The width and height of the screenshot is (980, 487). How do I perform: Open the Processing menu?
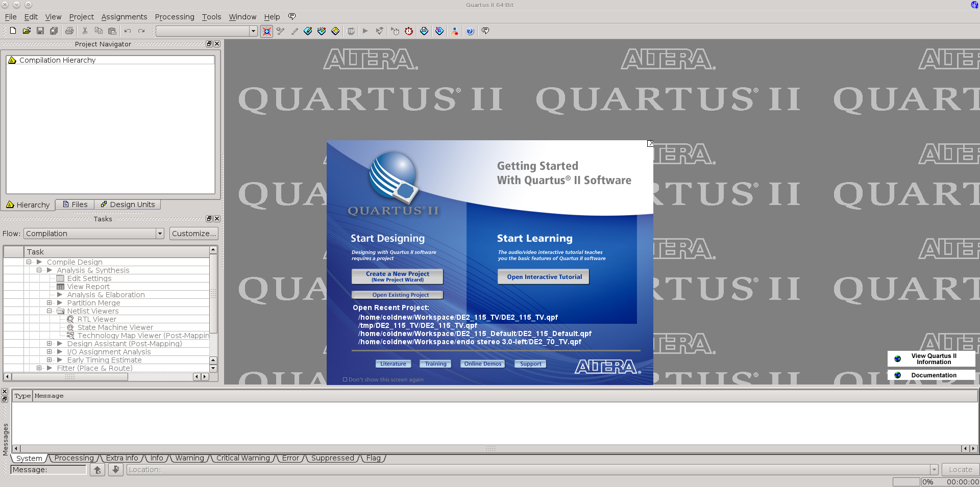point(175,17)
